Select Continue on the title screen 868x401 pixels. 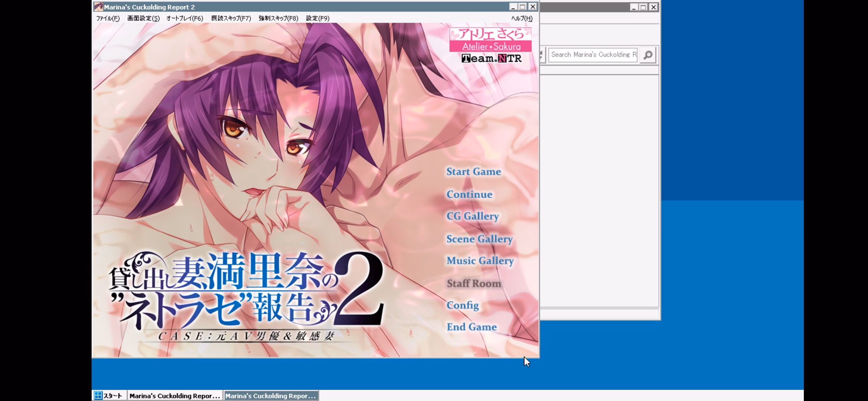[x=469, y=194]
